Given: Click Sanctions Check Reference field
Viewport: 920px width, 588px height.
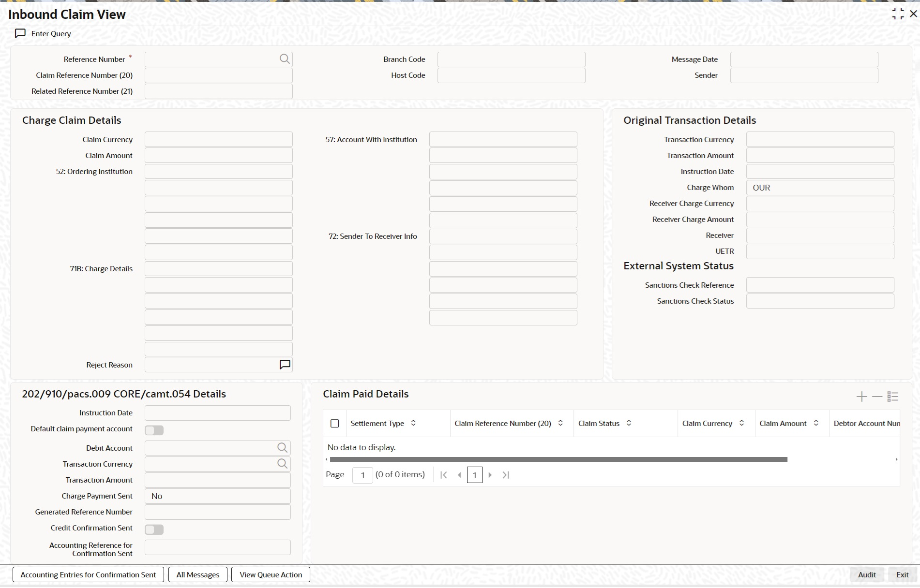Looking at the screenshot, I should pos(820,285).
